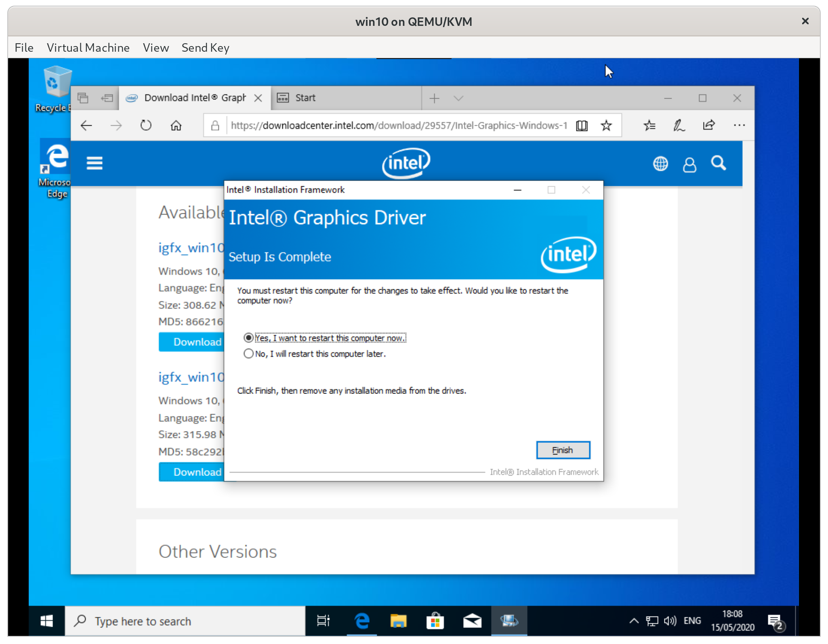Select the Microsoft Edge desktop shortcut
Viewport: 828px width, 644px height.
pyautogui.click(x=55, y=168)
